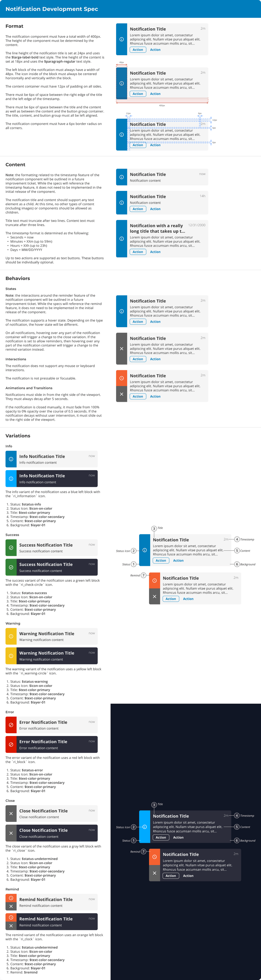Click the Status Icon callout marker labeled 2

tap(134, 551)
